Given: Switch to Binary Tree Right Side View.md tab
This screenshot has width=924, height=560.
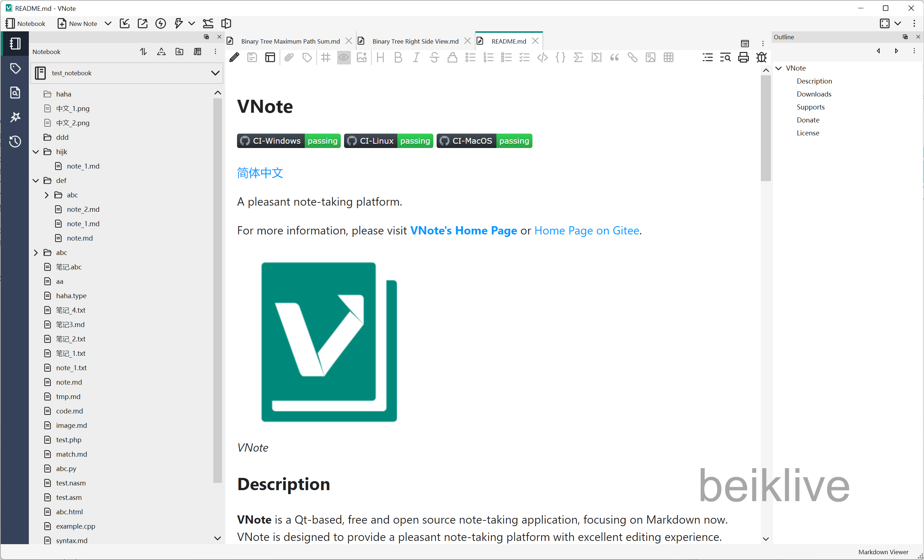Looking at the screenshot, I should click(x=415, y=41).
